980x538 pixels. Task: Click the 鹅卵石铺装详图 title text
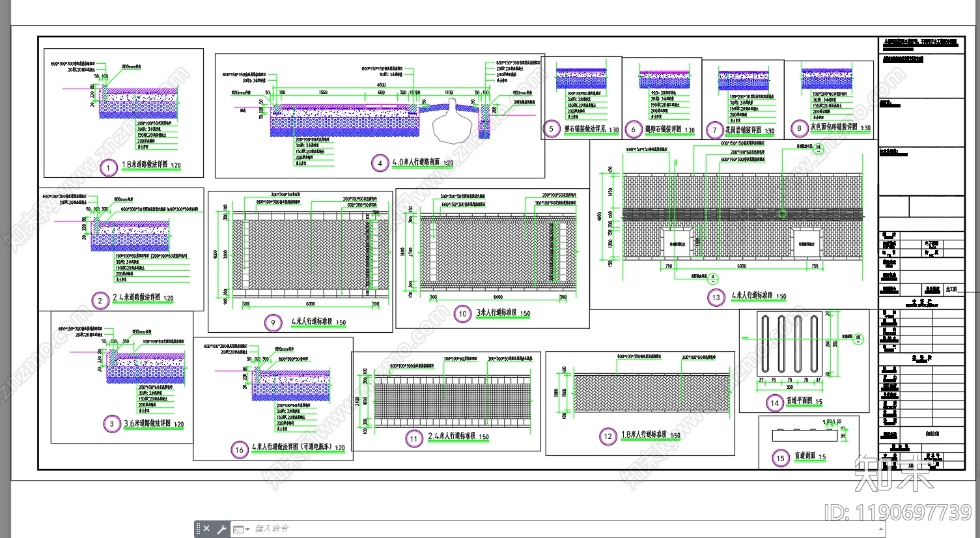[x=663, y=129]
